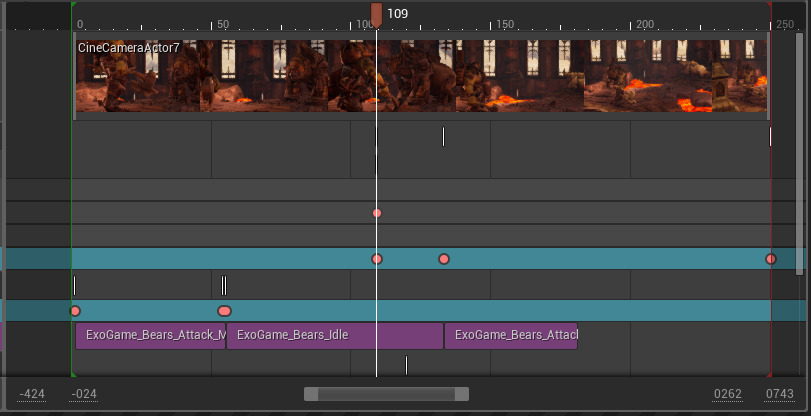The width and height of the screenshot is (811, 416).
Task: Select the upper teal track keyframe at playhead
Action: [377, 259]
